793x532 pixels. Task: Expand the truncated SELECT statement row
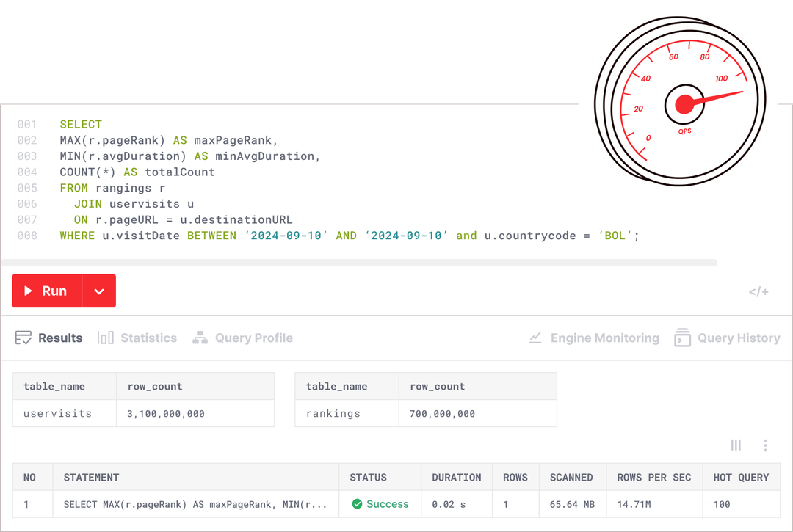195,504
